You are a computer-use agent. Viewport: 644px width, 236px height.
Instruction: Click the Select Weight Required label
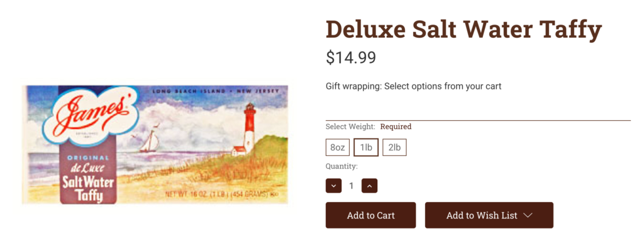[369, 126]
